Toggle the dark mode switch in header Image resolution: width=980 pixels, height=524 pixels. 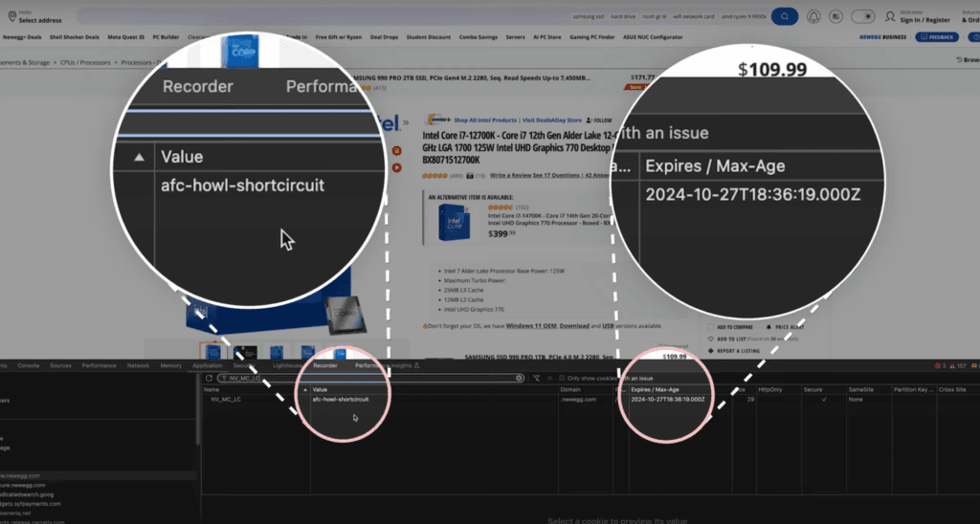[x=863, y=16]
